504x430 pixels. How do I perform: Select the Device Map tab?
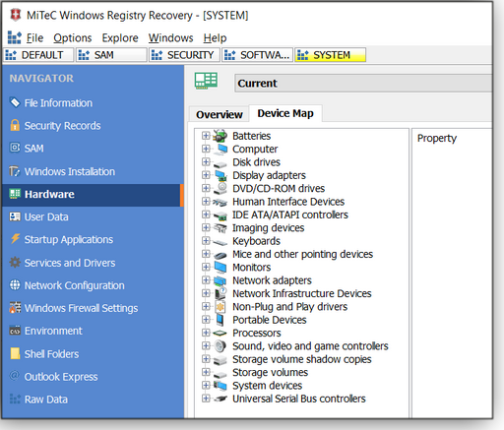[285, 113]
